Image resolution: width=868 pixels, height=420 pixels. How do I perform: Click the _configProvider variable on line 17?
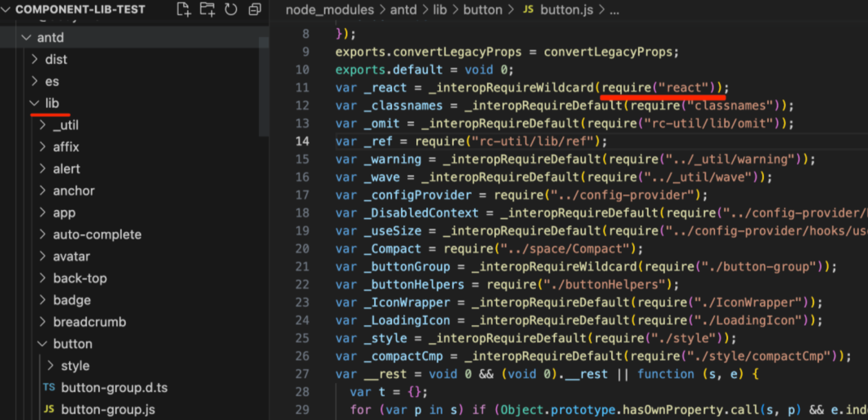(x=418, y=195)
